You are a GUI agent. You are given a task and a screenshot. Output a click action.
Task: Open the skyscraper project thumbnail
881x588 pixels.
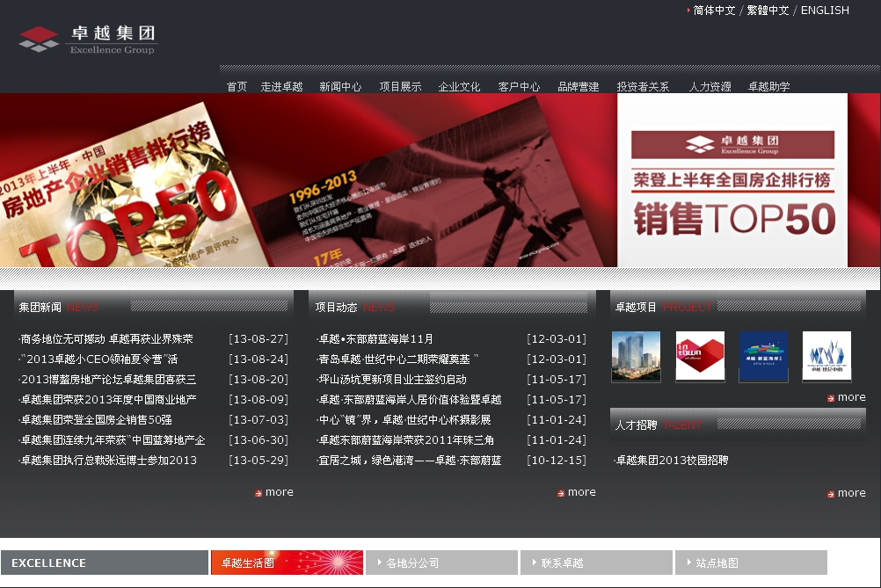pyautogui.click(x=636, y=357)
